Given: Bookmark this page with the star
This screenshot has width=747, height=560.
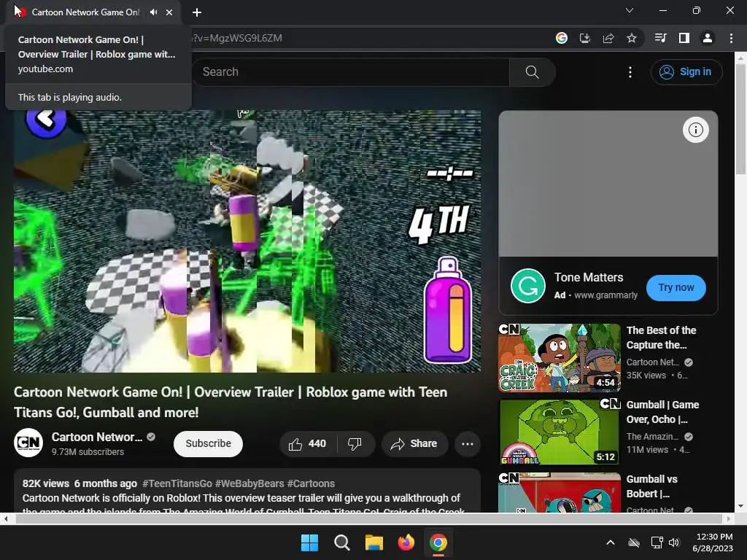Looking at the screenshot, I should (632, 38).
